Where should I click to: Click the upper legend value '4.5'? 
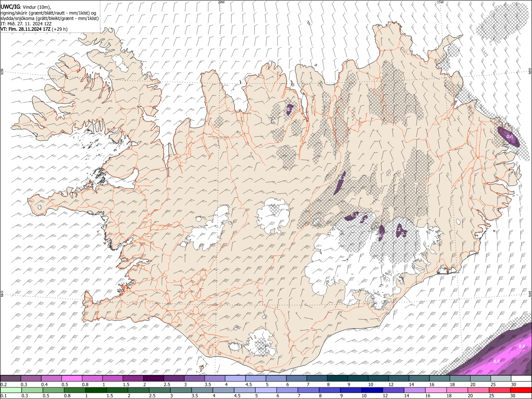pos(248,384)
